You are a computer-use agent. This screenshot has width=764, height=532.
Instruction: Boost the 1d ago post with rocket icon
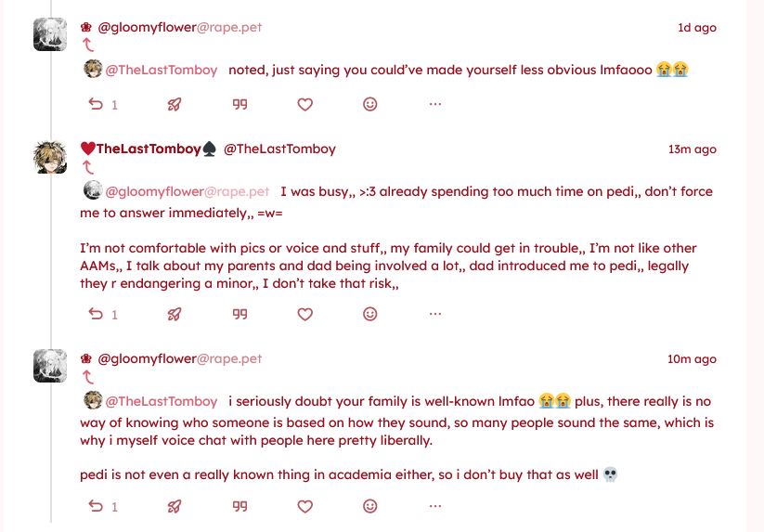[x=174, y=105]
